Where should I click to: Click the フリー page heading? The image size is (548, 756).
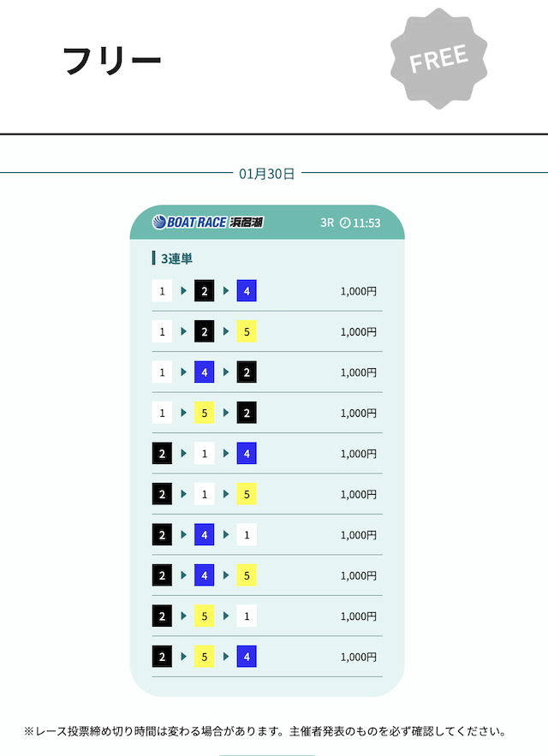(x=112, y=61)
